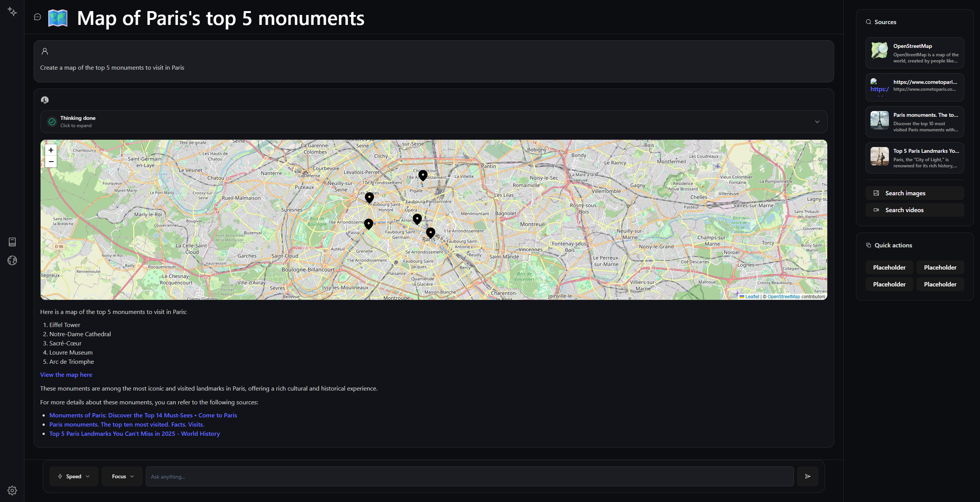Zoom out on the map

[51, 162]
